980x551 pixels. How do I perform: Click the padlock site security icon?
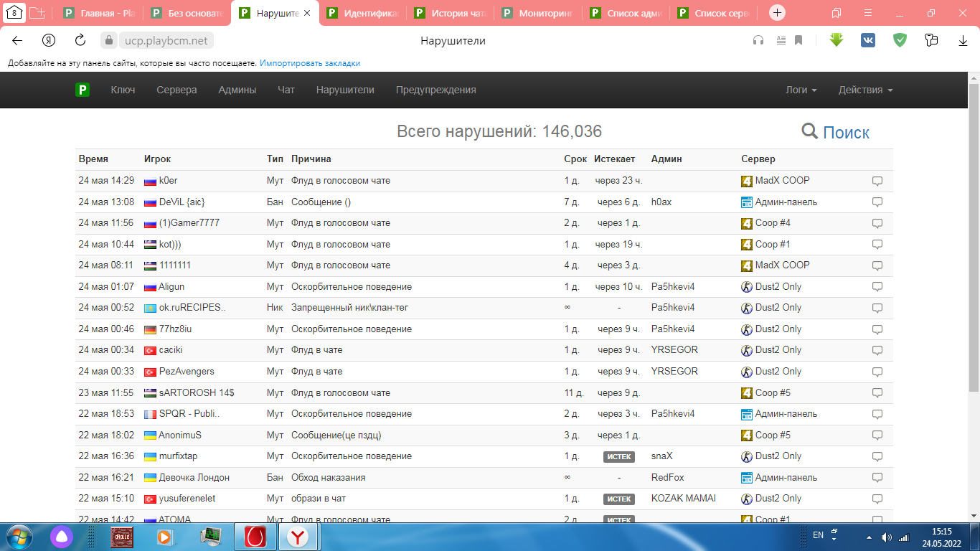point(108,41)
